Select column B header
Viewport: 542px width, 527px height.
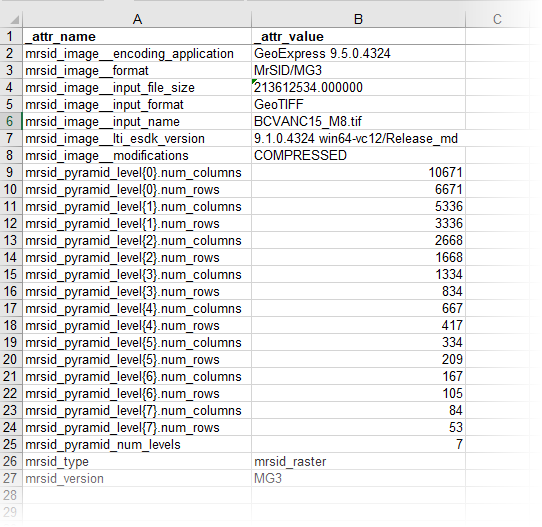(x=358, y=19)
